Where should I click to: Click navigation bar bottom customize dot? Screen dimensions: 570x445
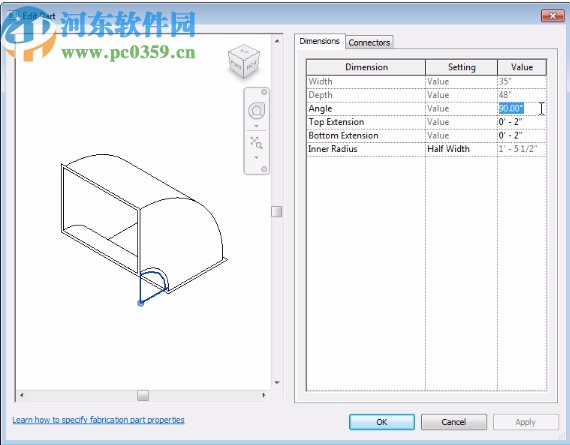click(x=264, y=169)
